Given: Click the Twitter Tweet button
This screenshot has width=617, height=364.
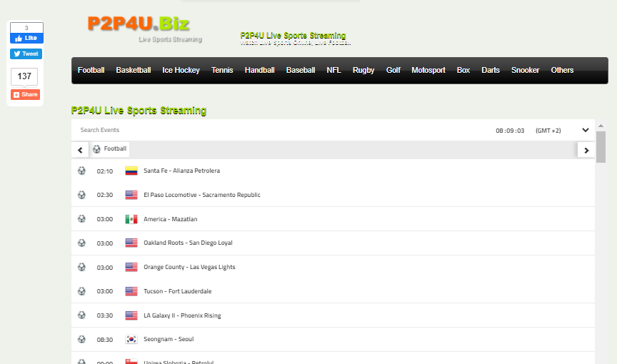Looking at the screenshot, I should [26, 54].
